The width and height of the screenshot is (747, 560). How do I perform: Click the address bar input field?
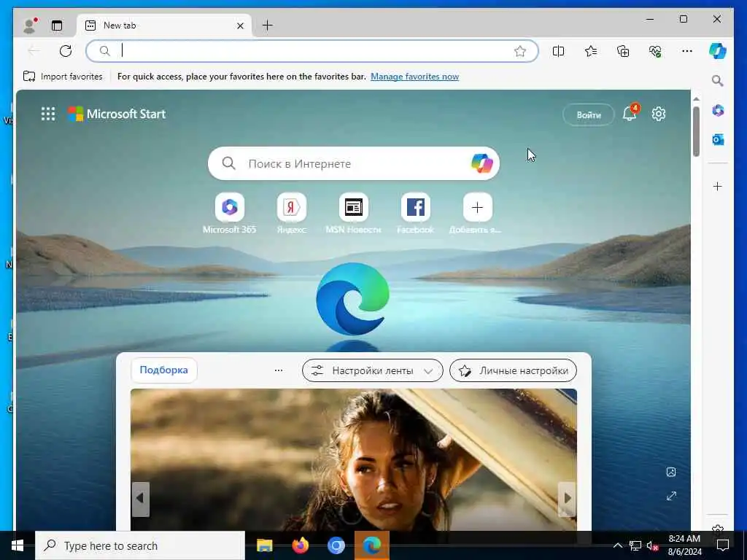pyautogui.click(x=312, y=51)
